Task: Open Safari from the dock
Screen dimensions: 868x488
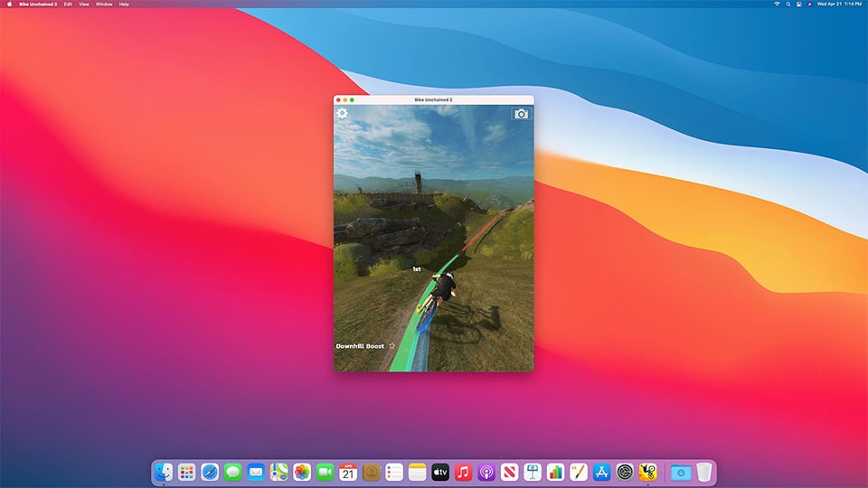Action: tap(210, 472)
